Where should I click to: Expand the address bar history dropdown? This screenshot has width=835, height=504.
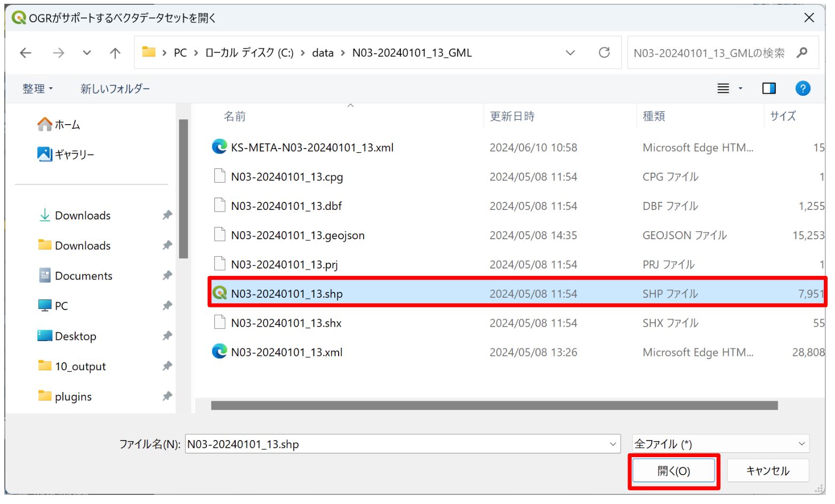coord(570,53)
